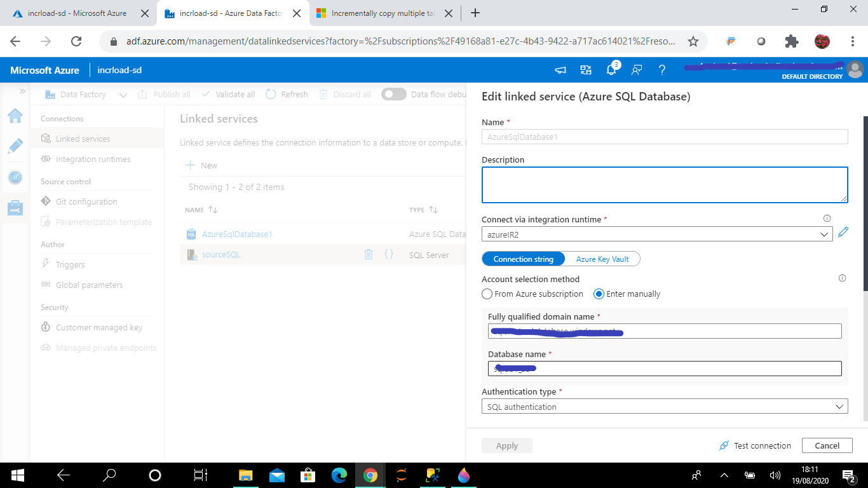Edit integration runtime with the pencil icon
The height and width of the screenshot is (488, 868).
coord(843,233)
